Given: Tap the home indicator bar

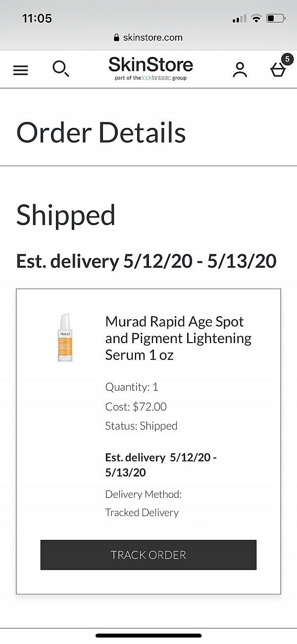Looking at the screenshot, I should (148, 635).
